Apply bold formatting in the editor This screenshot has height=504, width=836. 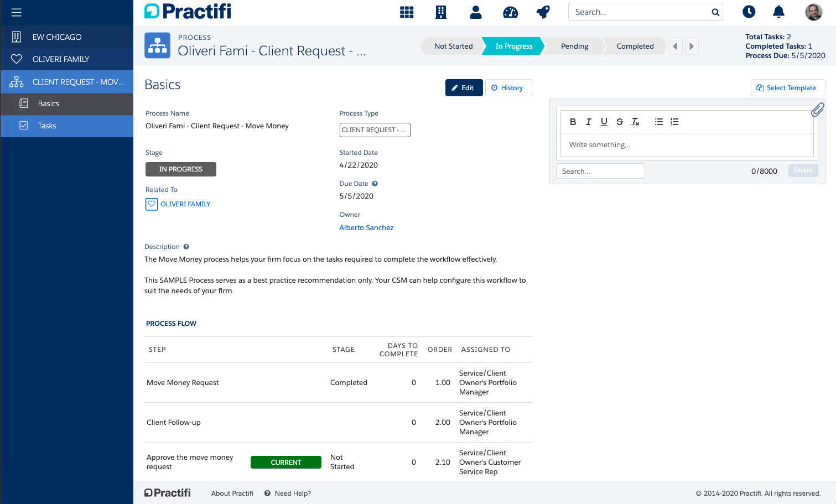tap(573, 122)
